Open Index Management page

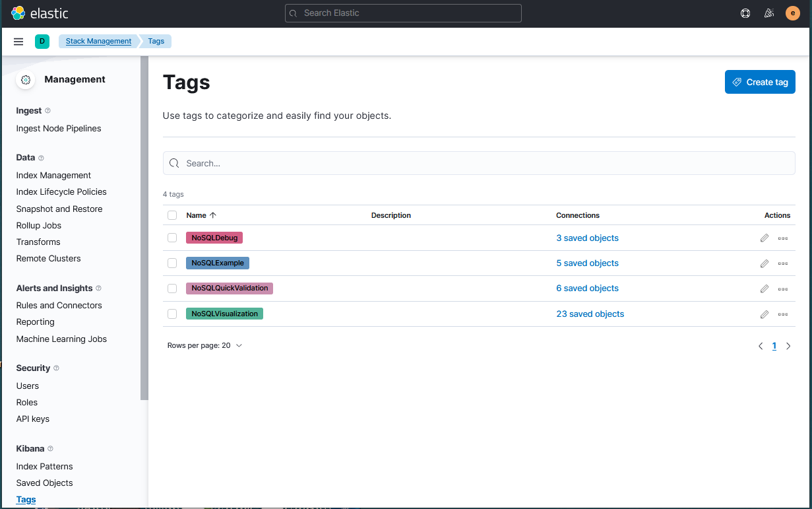[x=53, y=176]
